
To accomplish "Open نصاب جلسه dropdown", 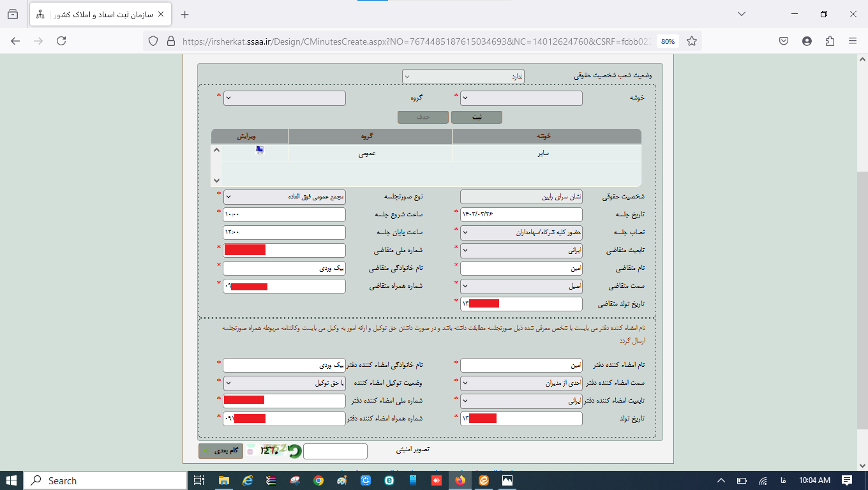I will (x=521, y=232).
